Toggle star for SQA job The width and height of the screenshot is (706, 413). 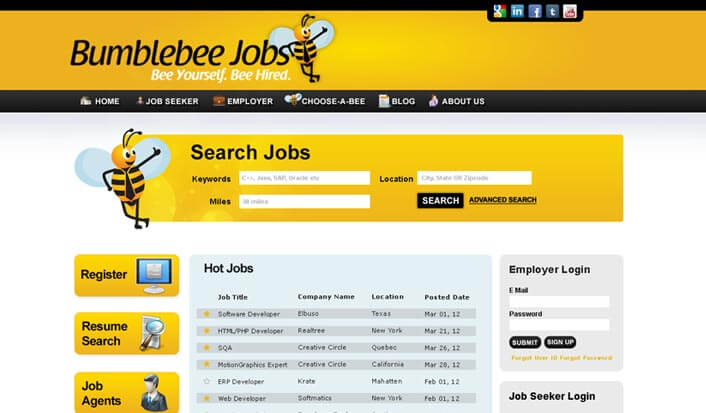207,348
